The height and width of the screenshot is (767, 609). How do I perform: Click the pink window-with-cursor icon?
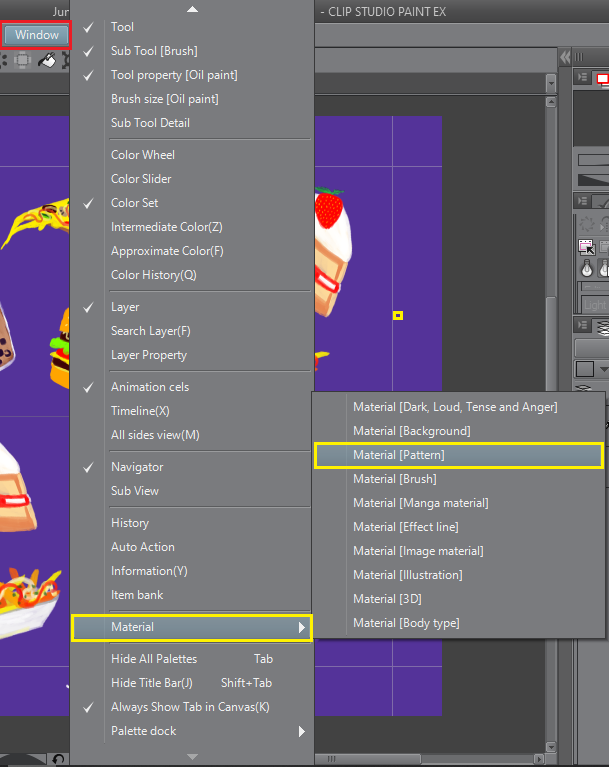(586, 247)
